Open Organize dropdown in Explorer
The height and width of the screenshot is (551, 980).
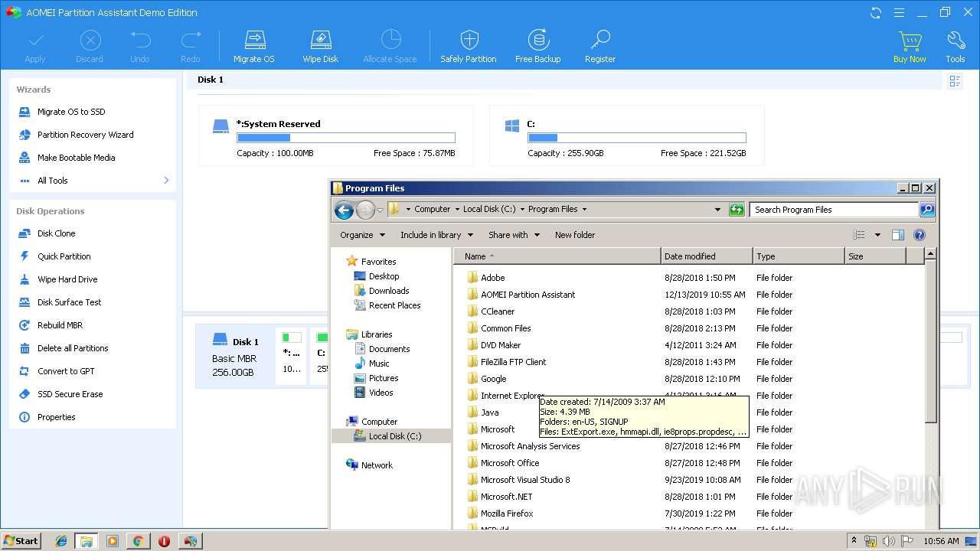point(363,235)
